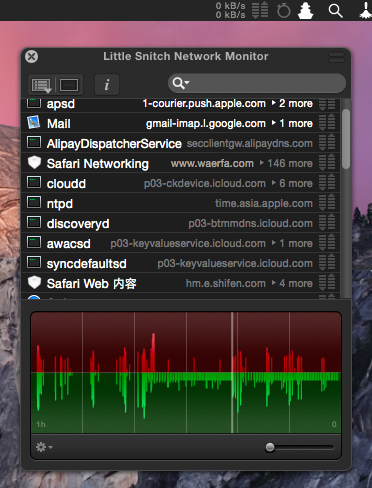Click the window grip at title bar right

(336, 57)
